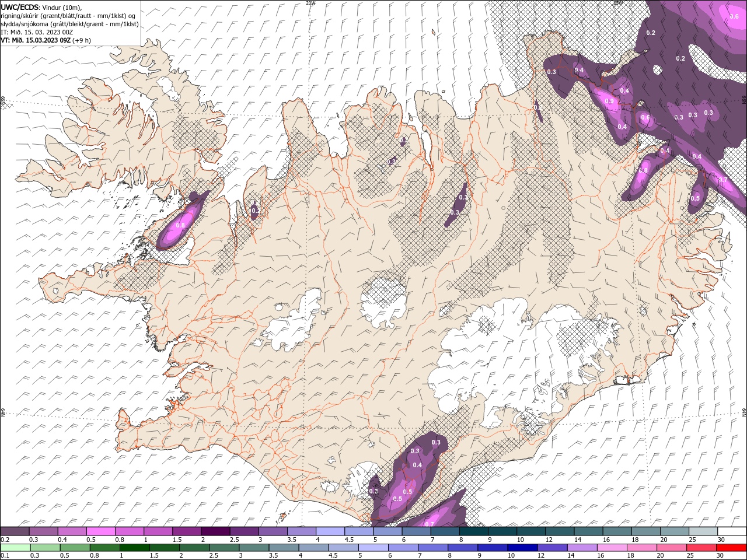Image resolution: width=747 pixels, height=560 pixels.
Task: Click the 0.8 value in the western pink snow patch
Action: click(180, 225)
